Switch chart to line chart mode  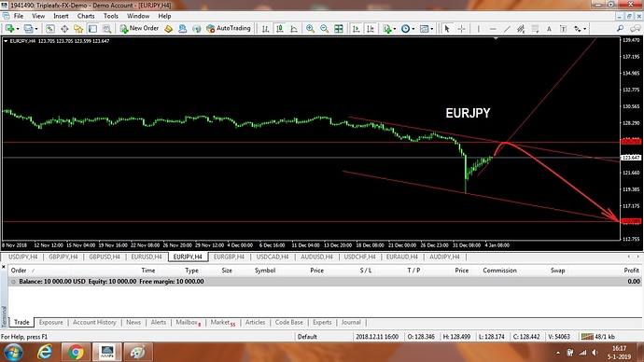(294, 29)
